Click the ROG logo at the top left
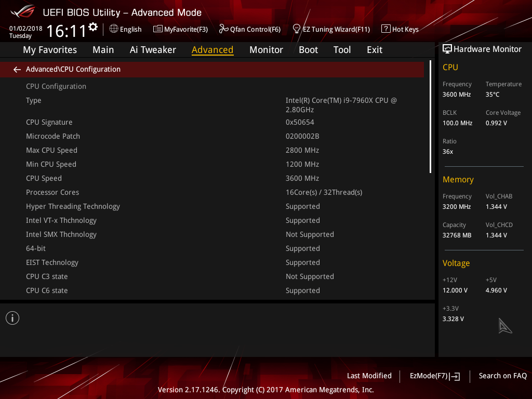 (x=23, y=11)
